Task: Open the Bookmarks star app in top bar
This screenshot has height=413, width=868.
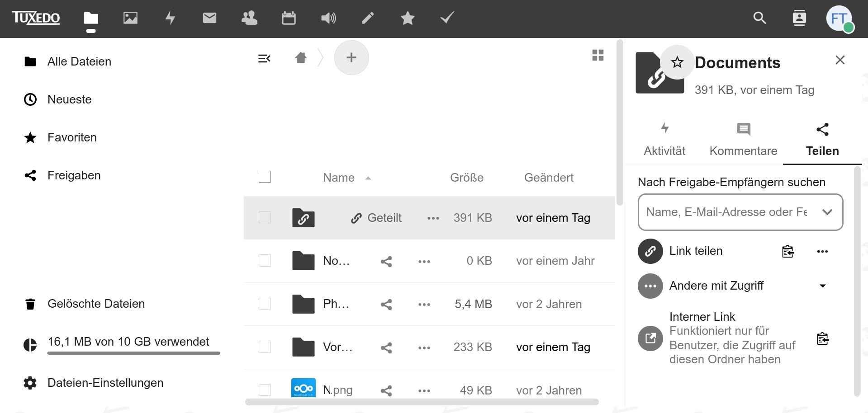Action: pyautogui.click(x=408, y=18)
